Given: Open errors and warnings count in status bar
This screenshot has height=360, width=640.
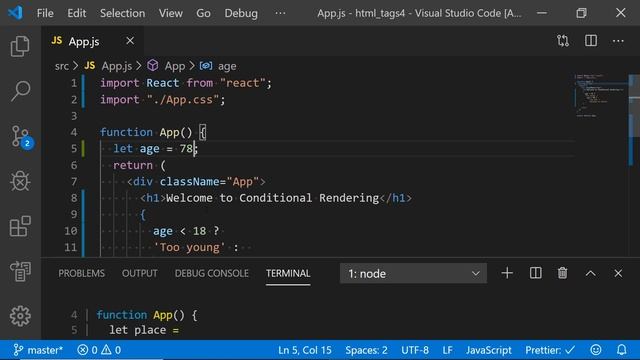Looking at the screenshot, I should pos(99,350).
